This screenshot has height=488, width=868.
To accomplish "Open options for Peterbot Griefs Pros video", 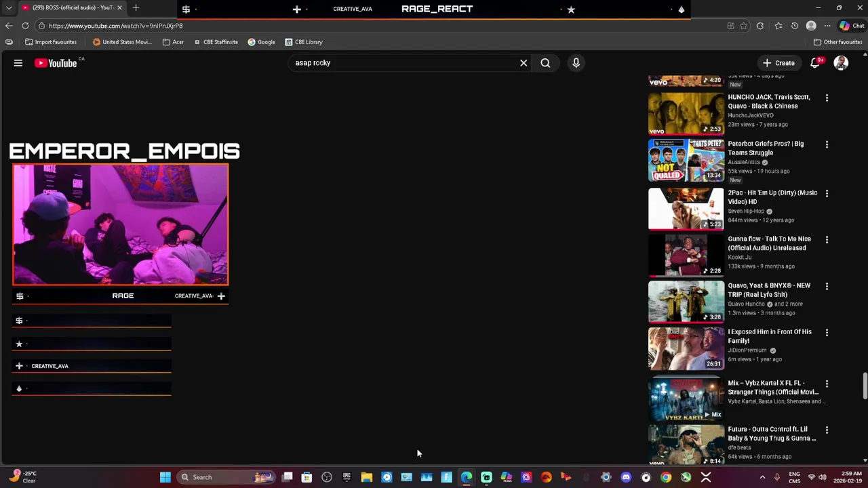I will tap(827, 144).
